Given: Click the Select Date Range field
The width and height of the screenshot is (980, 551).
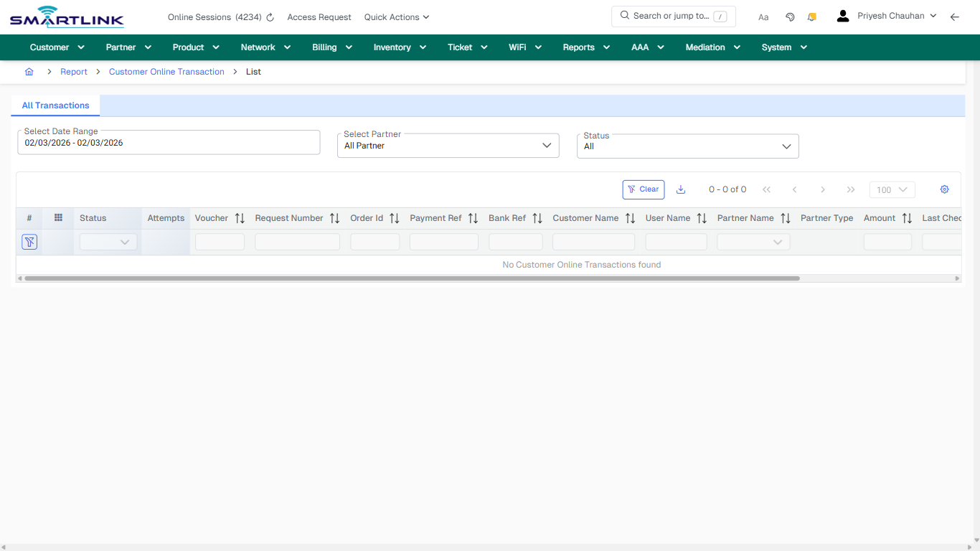Looking at the screenshot, I should click(169, 142).
